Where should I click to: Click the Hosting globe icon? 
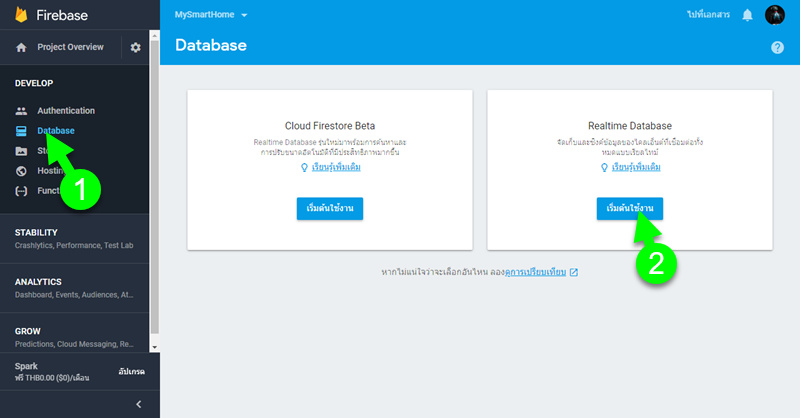[21, 171]
